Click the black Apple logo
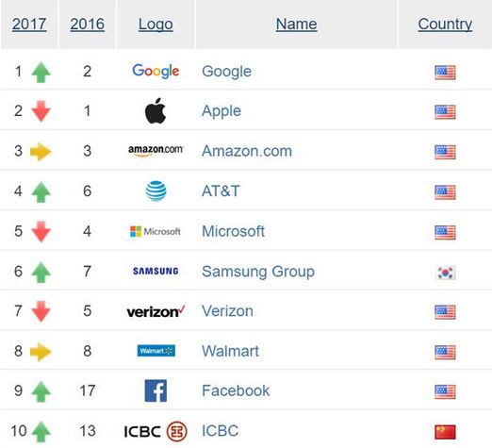 pyautogui.click(x=156, y=110)
